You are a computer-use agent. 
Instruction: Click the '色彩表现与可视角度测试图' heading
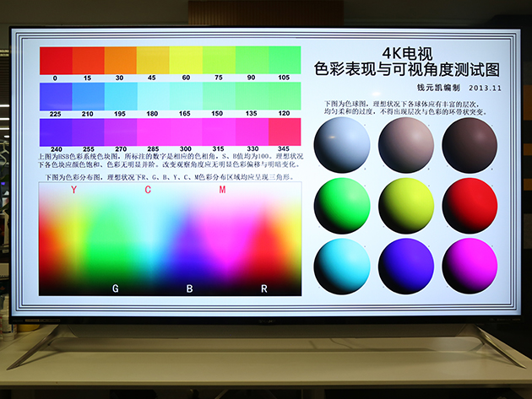(406, 69)
